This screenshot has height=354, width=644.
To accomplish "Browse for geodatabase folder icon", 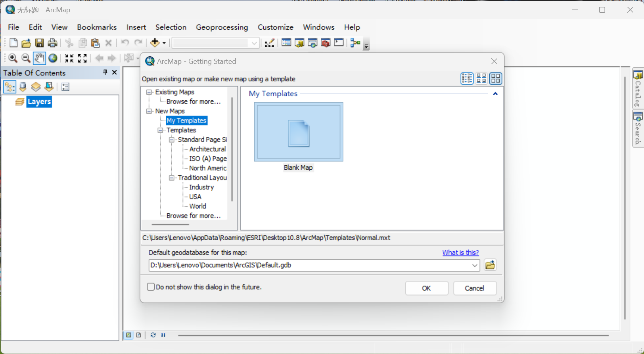I will pos(490,265).
